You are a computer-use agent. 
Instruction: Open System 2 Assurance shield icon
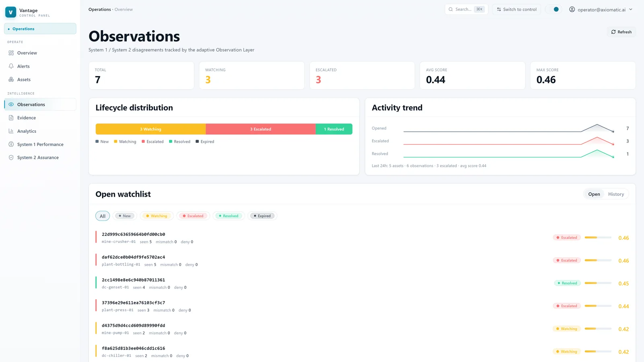[11, 158]
